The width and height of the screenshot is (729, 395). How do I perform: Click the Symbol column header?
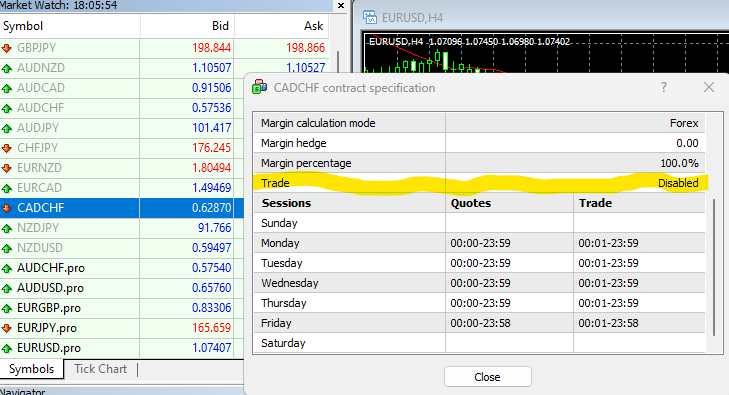pos(70,26)
